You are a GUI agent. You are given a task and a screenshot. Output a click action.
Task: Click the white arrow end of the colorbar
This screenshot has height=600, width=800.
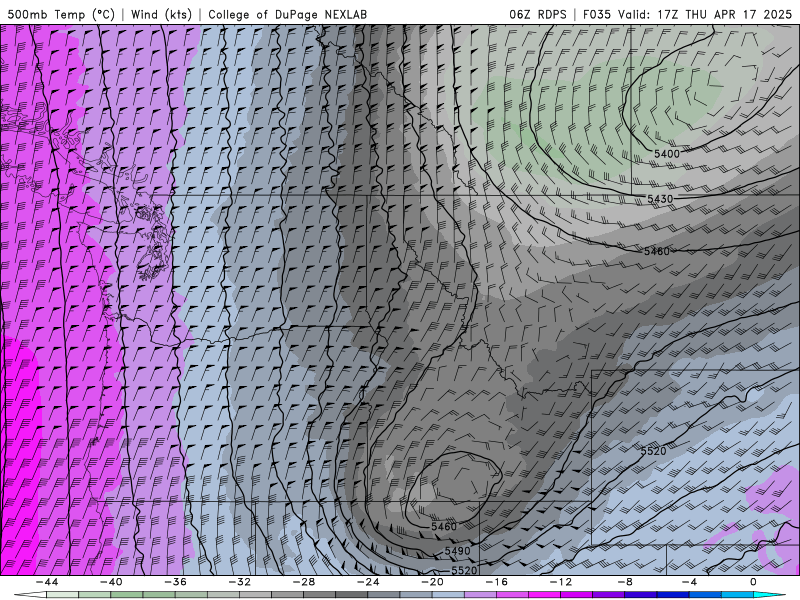tap(30, 595)
